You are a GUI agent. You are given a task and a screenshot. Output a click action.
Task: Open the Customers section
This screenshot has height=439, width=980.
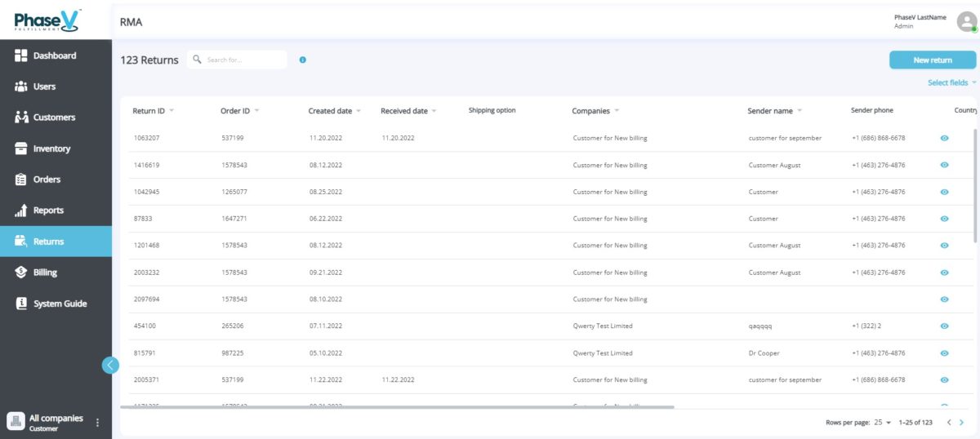point(56,118)
